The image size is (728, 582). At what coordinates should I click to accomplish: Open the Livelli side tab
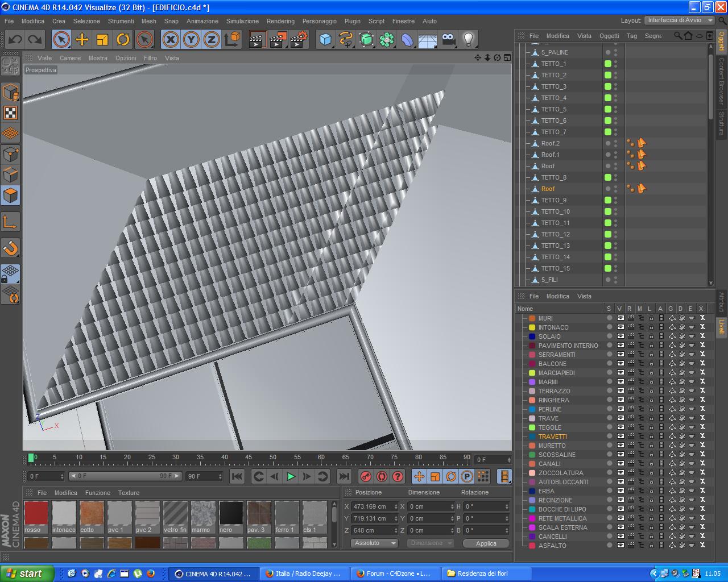click(722, 327)
